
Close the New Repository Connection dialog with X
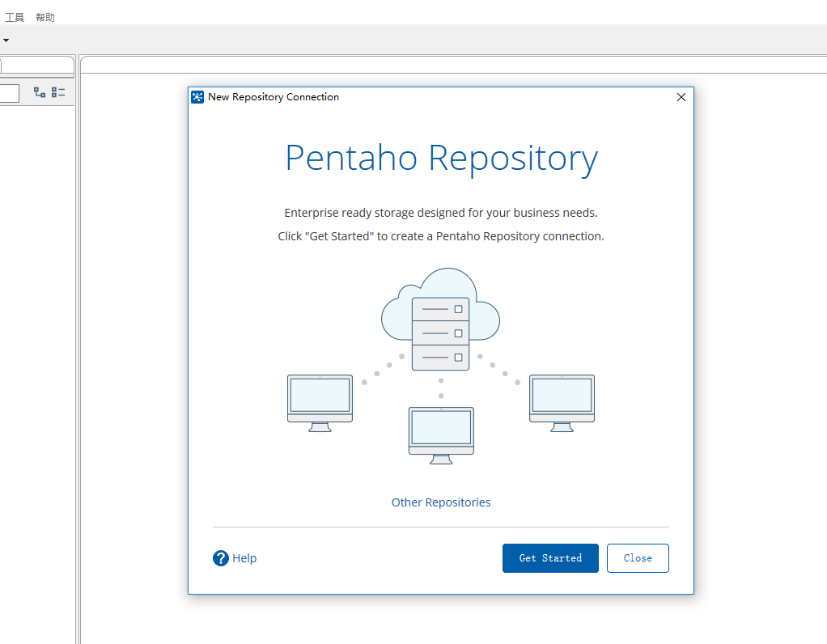tap(681, 97)
